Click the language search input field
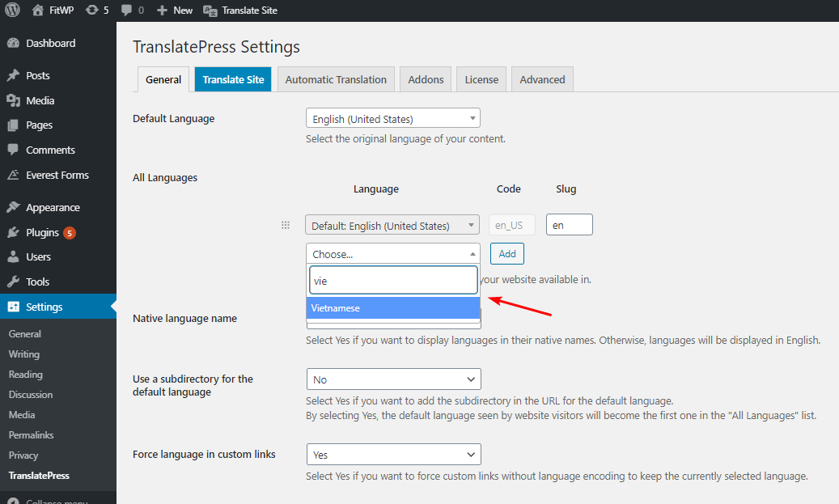This screenshot has width=839, height=504. [x=393, y=280]
